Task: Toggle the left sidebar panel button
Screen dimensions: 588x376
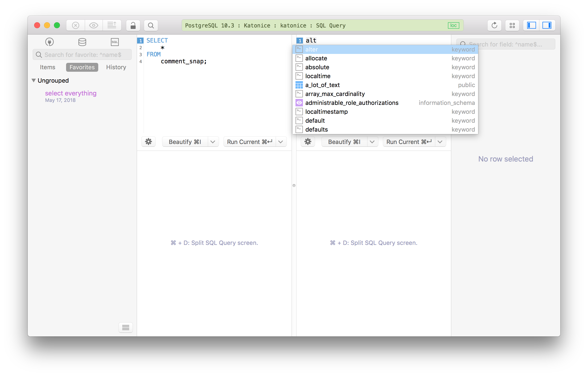Action: [x=531, y=25]
